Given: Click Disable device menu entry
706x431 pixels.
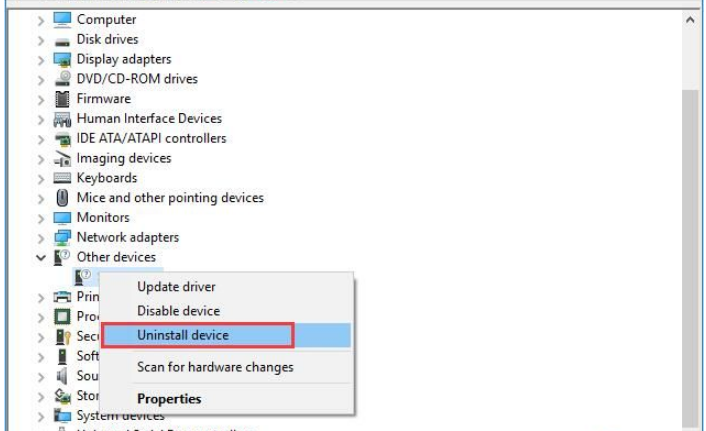Looking at the screenshot, I should [178, 311].
